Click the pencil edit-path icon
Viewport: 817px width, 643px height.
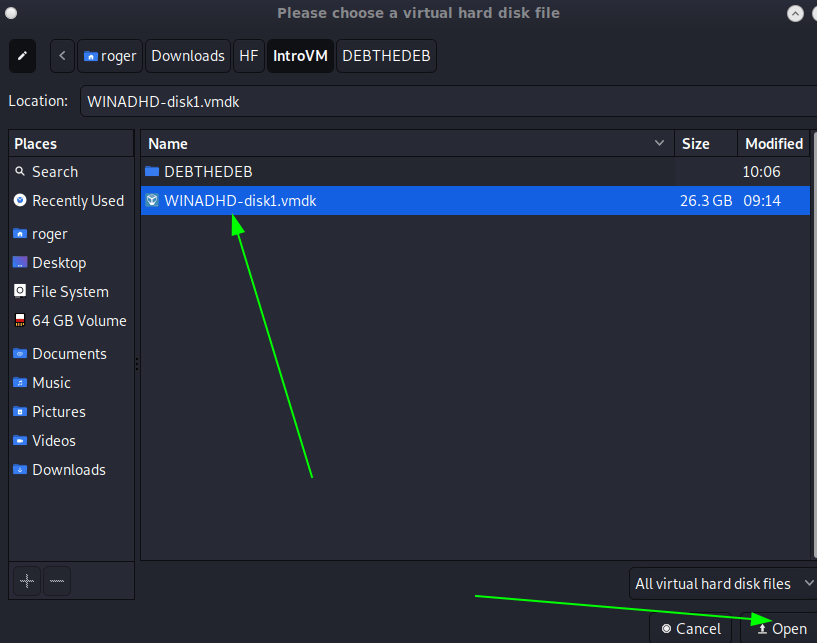(x=23, y=56)
